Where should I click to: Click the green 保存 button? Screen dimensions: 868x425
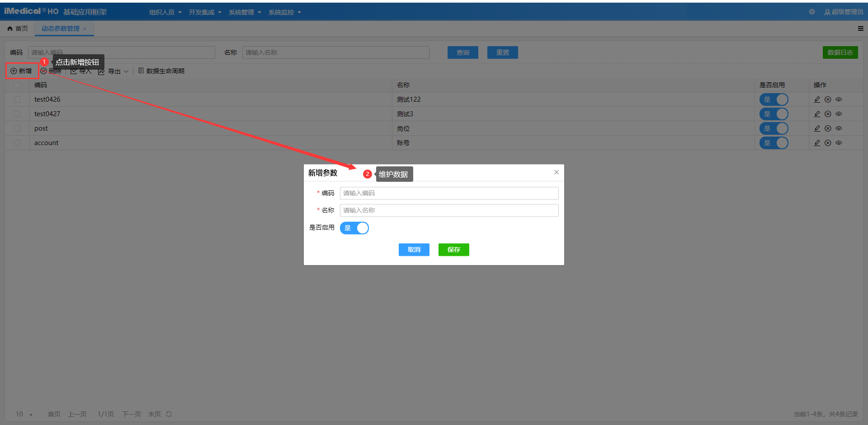pyautogui.click(x=453, y=250)
